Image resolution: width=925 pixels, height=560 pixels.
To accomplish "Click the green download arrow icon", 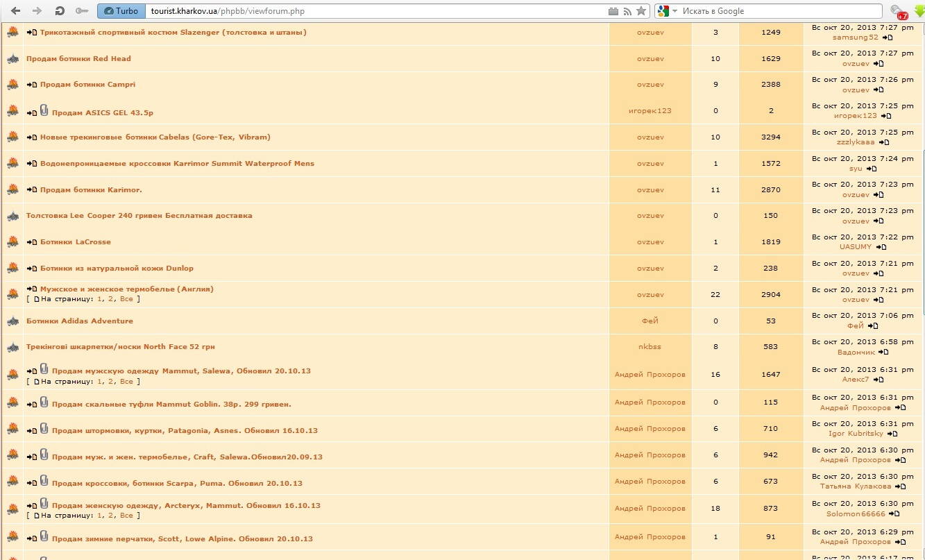I will [x=919, y=11].
